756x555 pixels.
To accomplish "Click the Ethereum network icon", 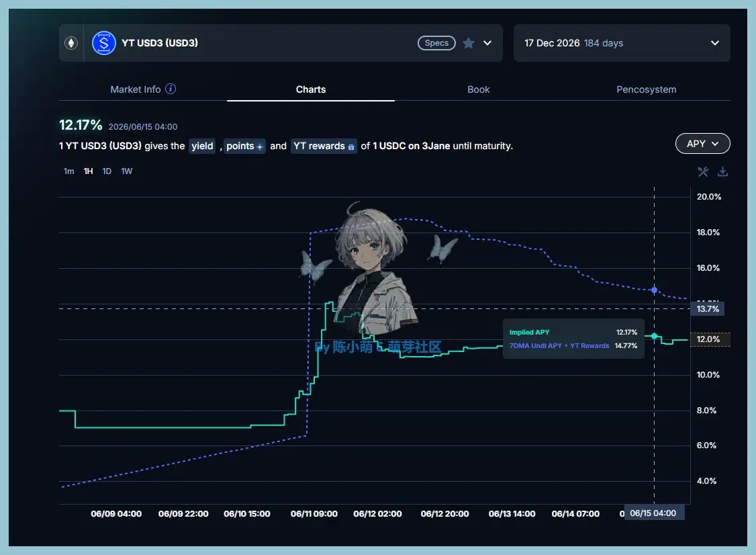I will click(71, 43).
